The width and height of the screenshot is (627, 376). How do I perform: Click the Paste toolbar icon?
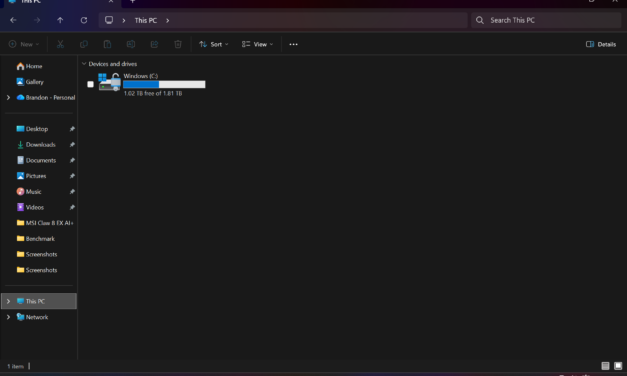[107, 44]
